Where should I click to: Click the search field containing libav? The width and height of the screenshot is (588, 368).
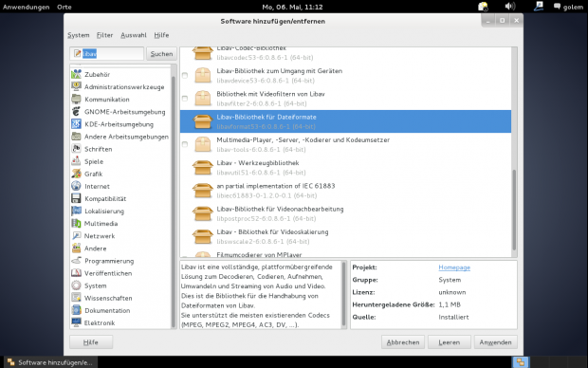[107, 54]
